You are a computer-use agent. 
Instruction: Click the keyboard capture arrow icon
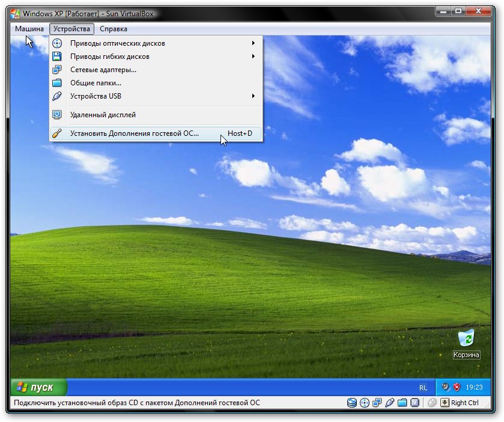click(445, 403)
